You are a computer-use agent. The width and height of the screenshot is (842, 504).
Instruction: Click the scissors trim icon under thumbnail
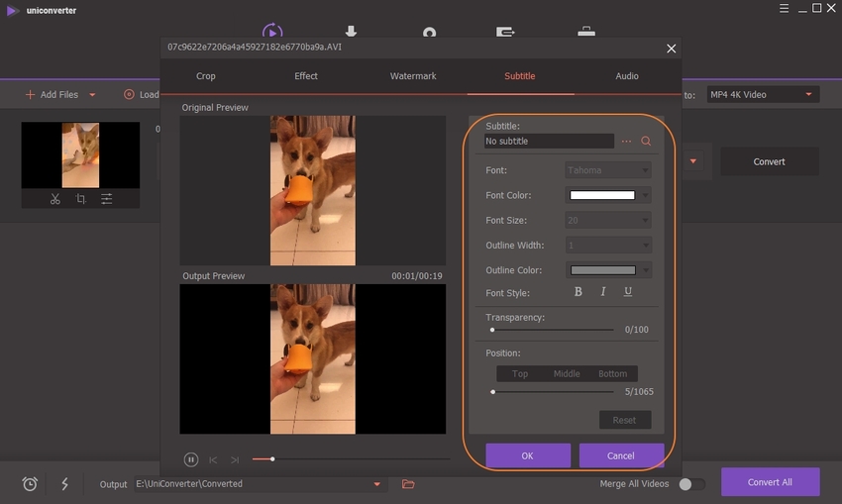[55, 199]
